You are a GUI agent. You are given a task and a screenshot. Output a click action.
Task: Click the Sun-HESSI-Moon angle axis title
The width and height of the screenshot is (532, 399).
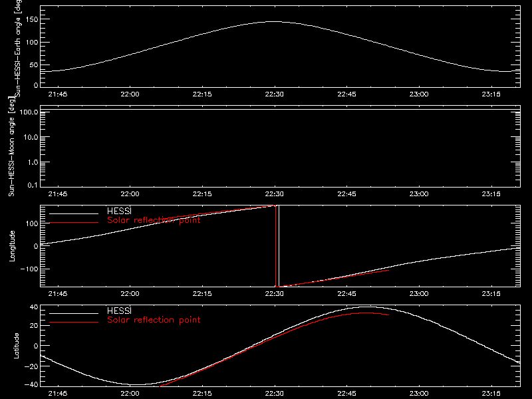[11, 146]
